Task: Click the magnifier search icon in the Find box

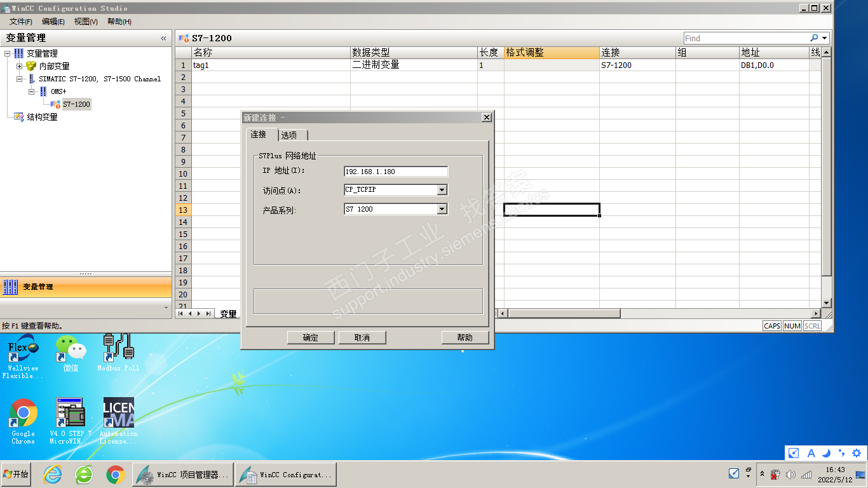Action: (814, 38)
